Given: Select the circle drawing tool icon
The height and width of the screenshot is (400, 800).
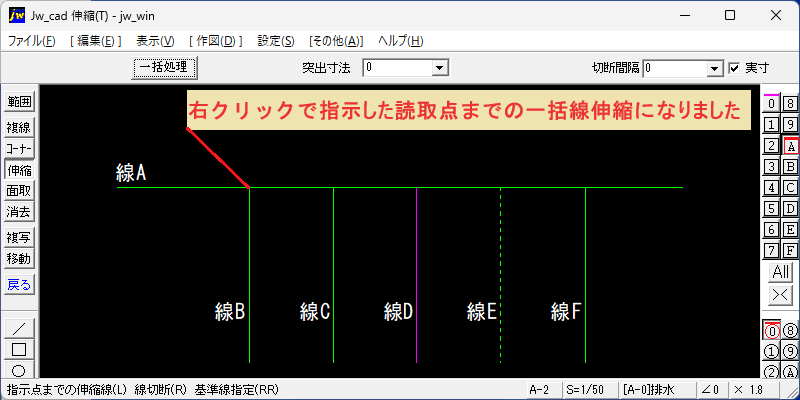Looking at the screenshot, I should point(19,369).
